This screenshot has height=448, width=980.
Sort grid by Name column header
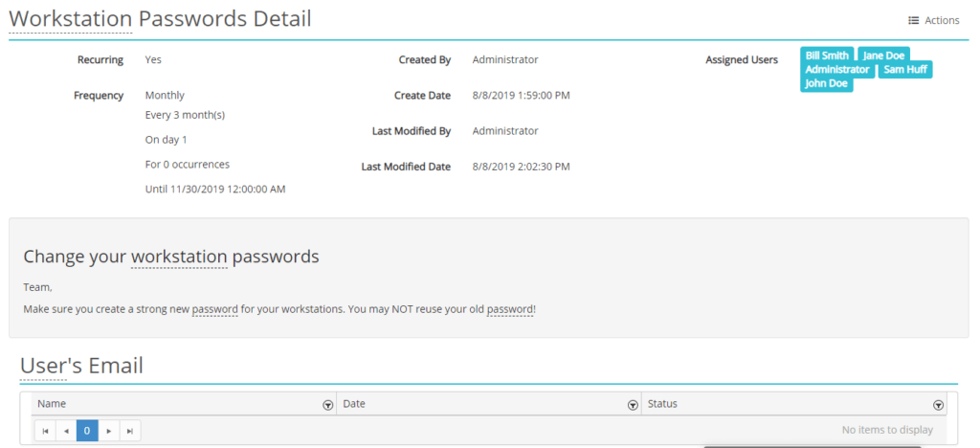[53, 404]
